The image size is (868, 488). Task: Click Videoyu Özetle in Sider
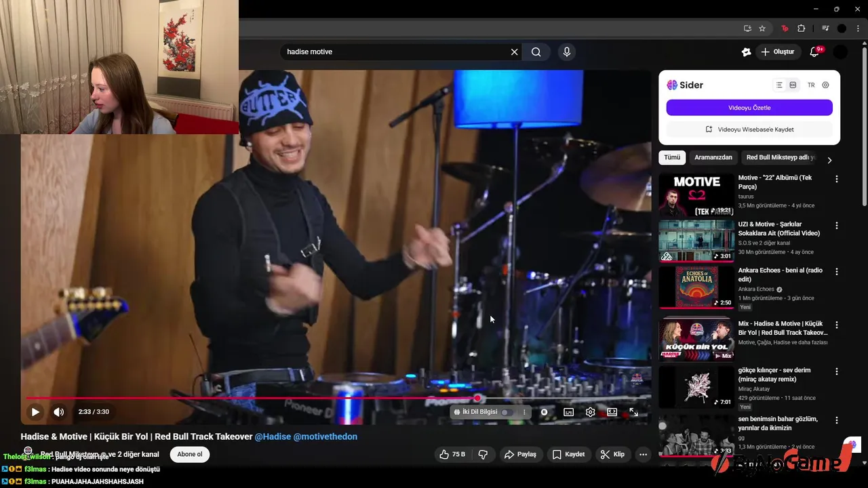pyautogui.click(x=749, y=108)
